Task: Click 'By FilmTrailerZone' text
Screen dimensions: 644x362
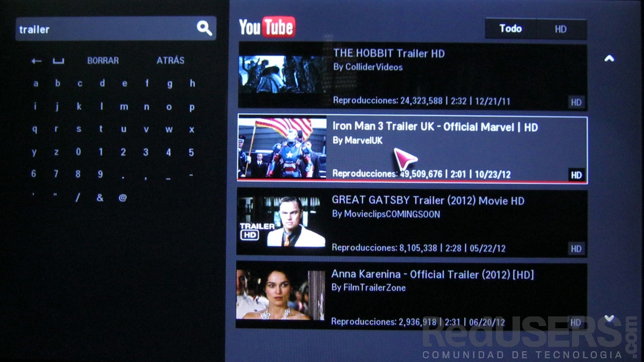Action: [x=368, y=287]
